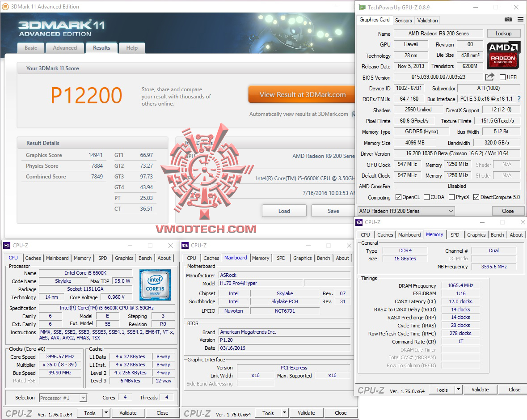
Task: Open Tools dropdown arrow in CPU-Z CPU window
Action: [106, 412]
